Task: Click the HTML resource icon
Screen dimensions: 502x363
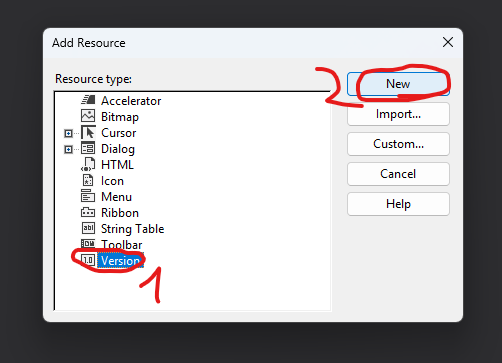Action: pos(88,164)
